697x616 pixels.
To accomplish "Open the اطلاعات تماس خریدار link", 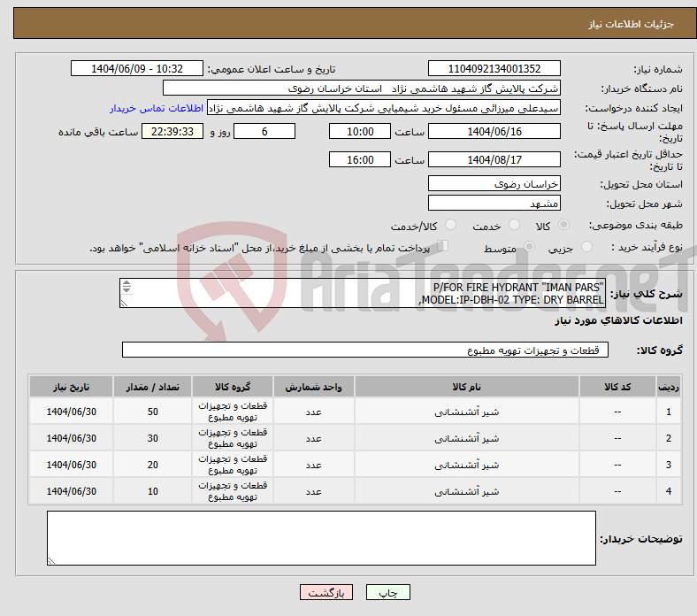I will [x=157, y=108].
